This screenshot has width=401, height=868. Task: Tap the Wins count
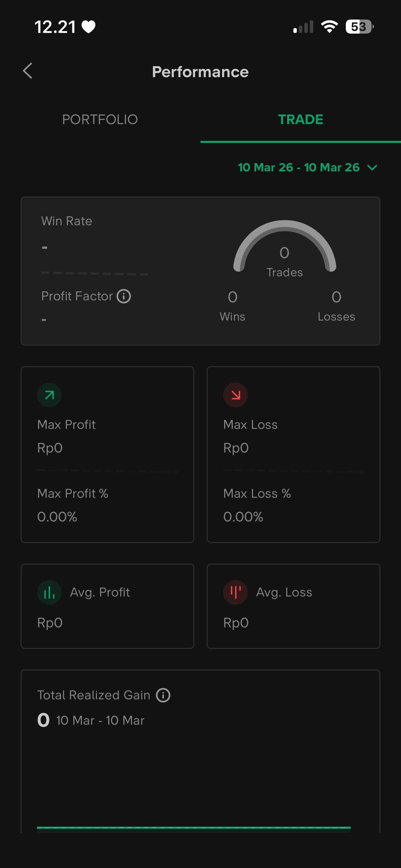click(x=232, y=298)
